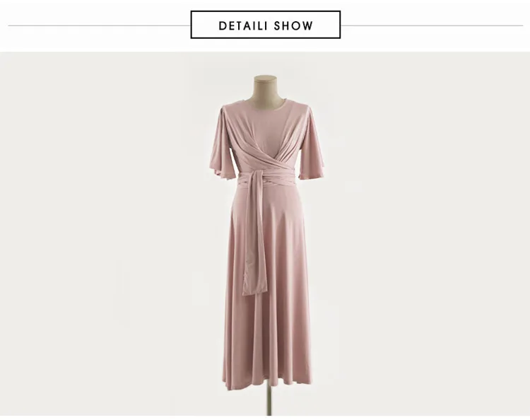Click the hanging waist tie sash
The width and height of the screenshot is (530, 420).
254,233
